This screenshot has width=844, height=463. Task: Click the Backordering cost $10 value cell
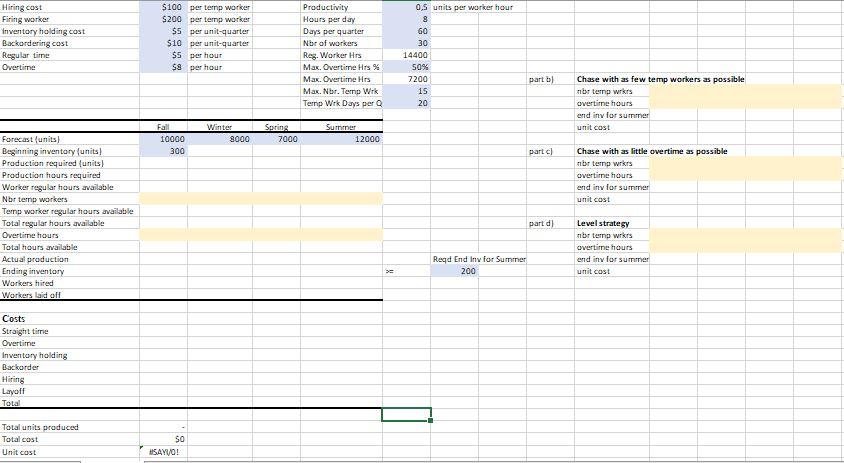164,43
